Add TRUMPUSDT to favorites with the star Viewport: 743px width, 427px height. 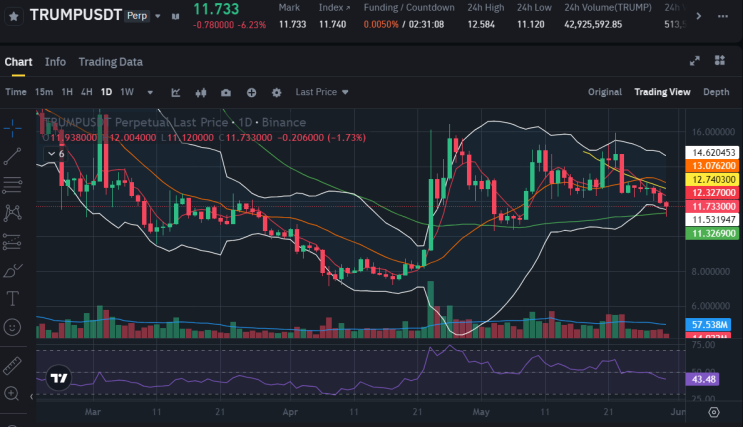tap(14, 16)
